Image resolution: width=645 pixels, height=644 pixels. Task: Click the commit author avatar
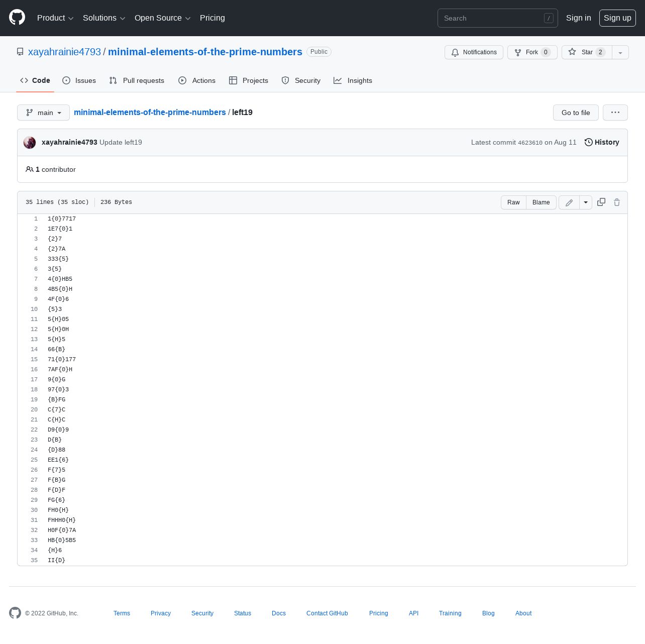[30, 142]
